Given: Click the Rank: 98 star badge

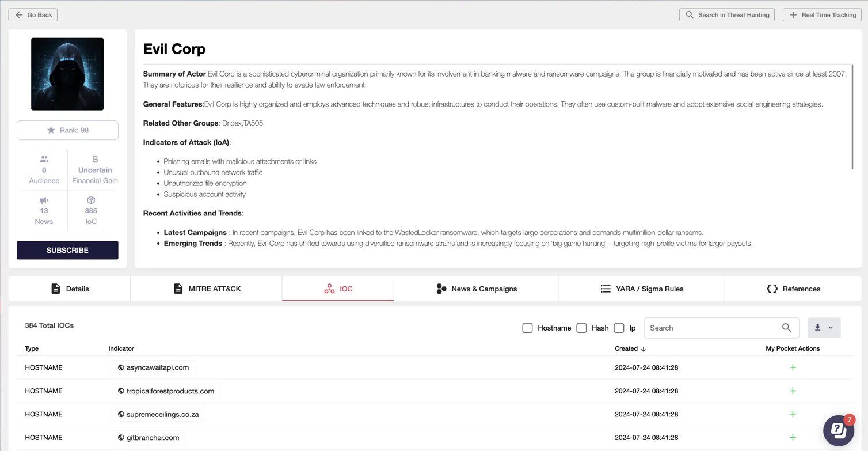Looking at the screenshot, I should [67, 130].
